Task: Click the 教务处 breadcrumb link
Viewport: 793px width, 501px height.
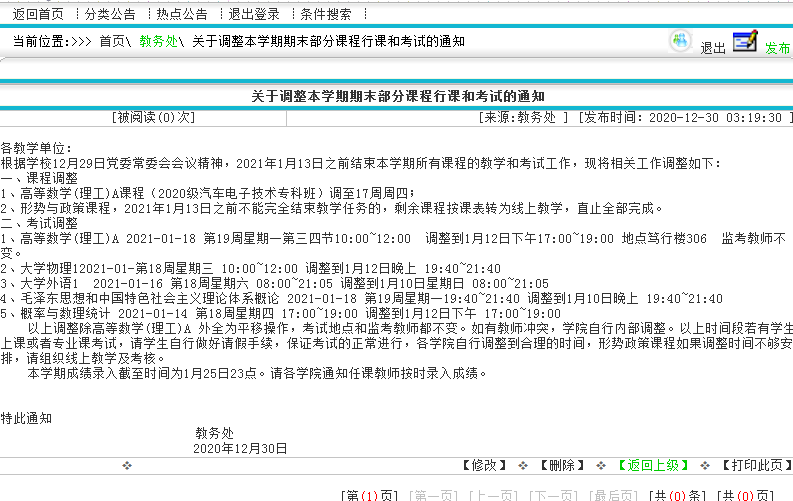Action: click(x=157, y=42)
